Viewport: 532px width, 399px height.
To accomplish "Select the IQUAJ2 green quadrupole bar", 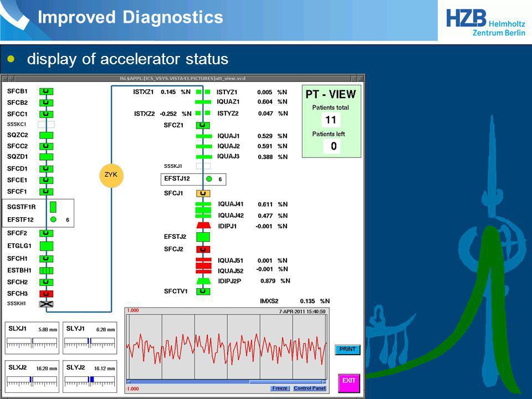I will click(204, 146).
